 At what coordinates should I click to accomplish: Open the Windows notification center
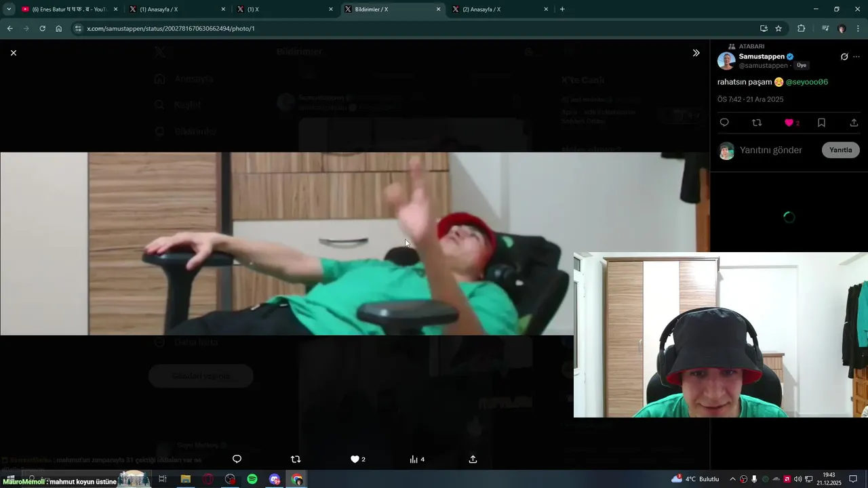pos(853,479)
